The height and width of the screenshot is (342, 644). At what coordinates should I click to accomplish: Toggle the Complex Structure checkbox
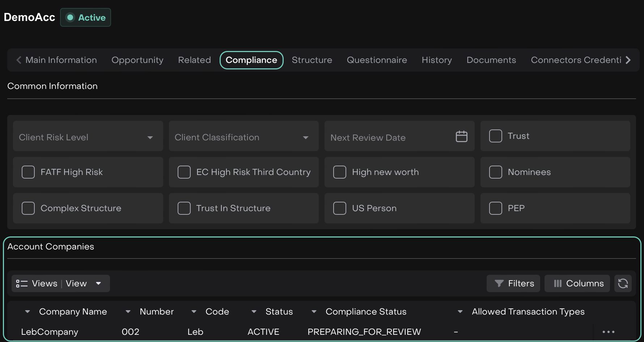point(28,208)
